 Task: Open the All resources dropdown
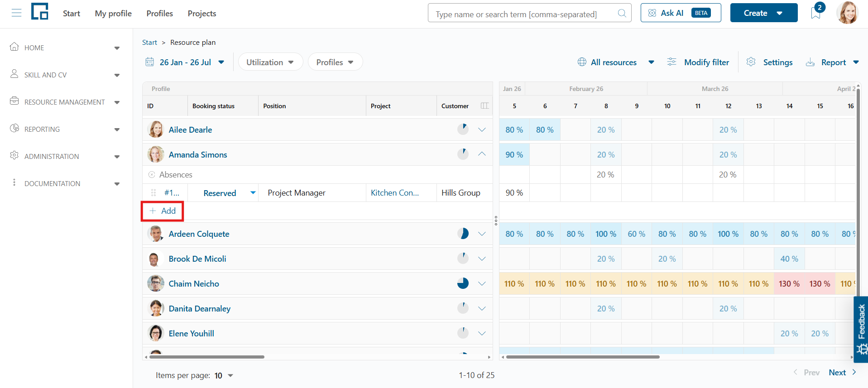coord(616,62)
